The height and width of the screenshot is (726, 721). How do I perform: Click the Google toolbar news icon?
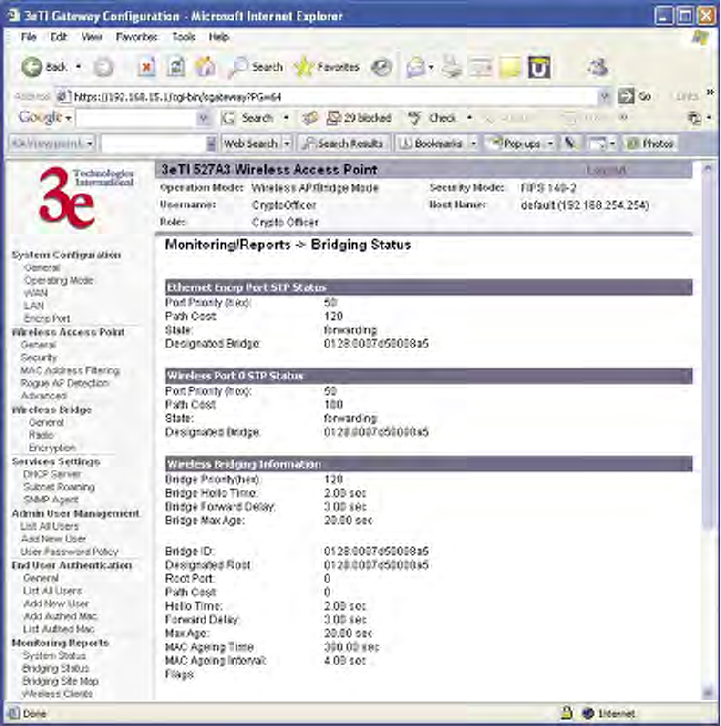click(310, 119)
